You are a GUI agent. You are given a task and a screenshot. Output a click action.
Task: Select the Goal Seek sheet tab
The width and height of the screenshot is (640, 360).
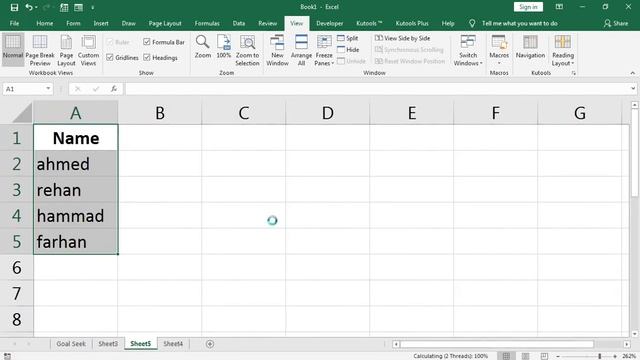click(71, 344)
